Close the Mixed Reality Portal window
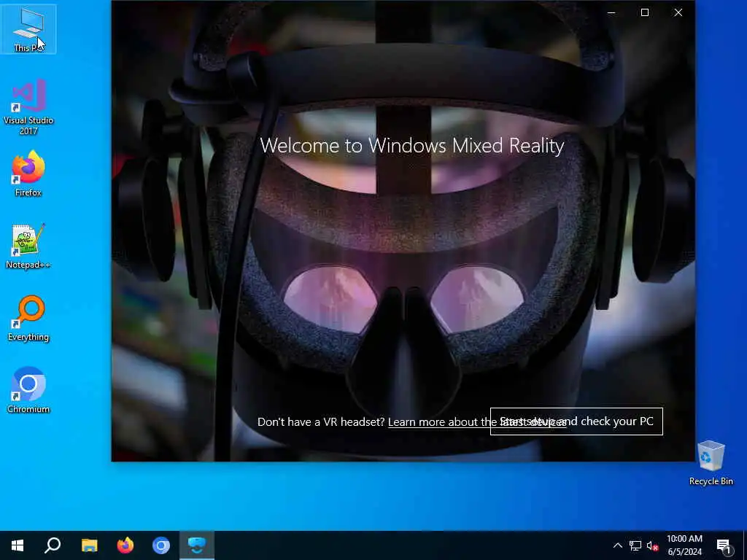The width and height of the screenshot is (747, 560). [x=678, y=12]
